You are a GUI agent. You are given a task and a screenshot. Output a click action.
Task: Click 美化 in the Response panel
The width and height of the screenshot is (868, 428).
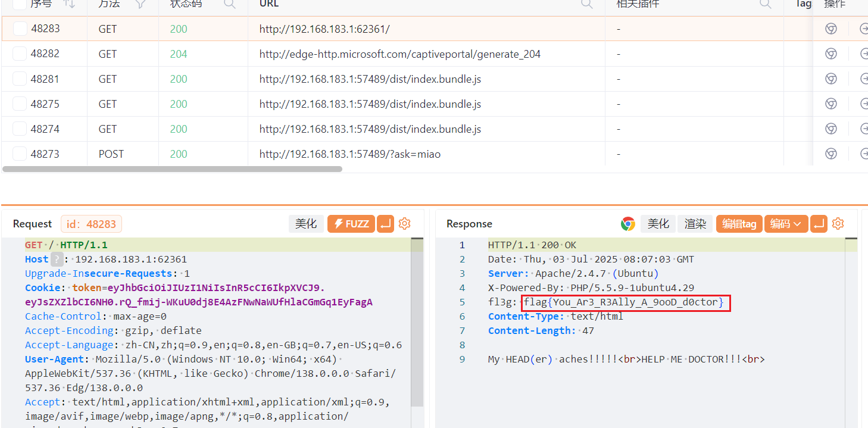(x=658, y=224)
